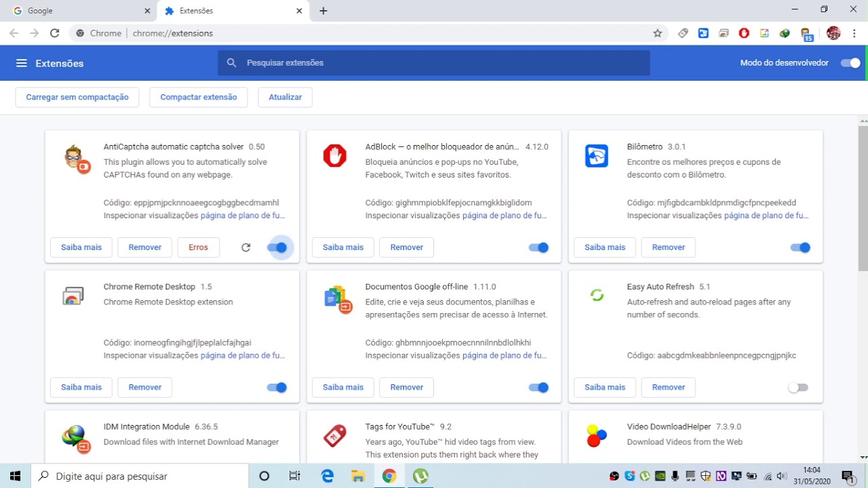Toggle Modo do desenvolvedor switch
The height and width of the screenshot is (488, 868).
[x=850, y=63]
